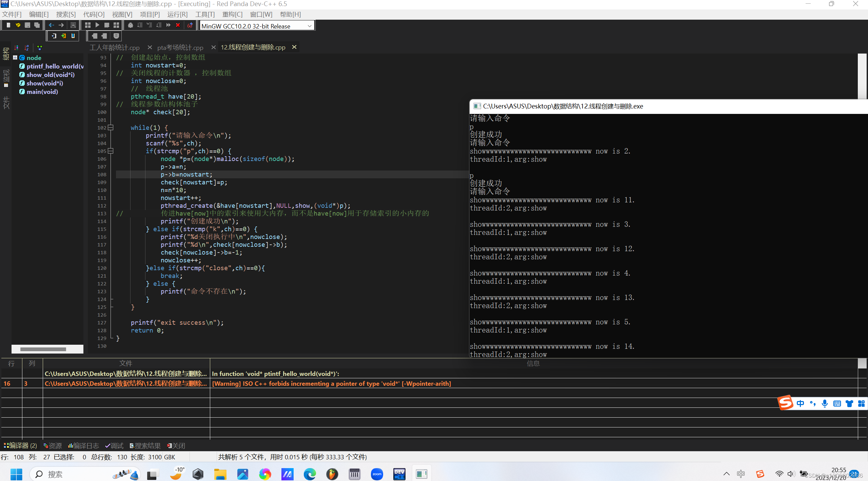Switch to the pta考场统计.cpp tab
Image resolution: width=868 pixels, height=481 pixels.
click(180, 47)
